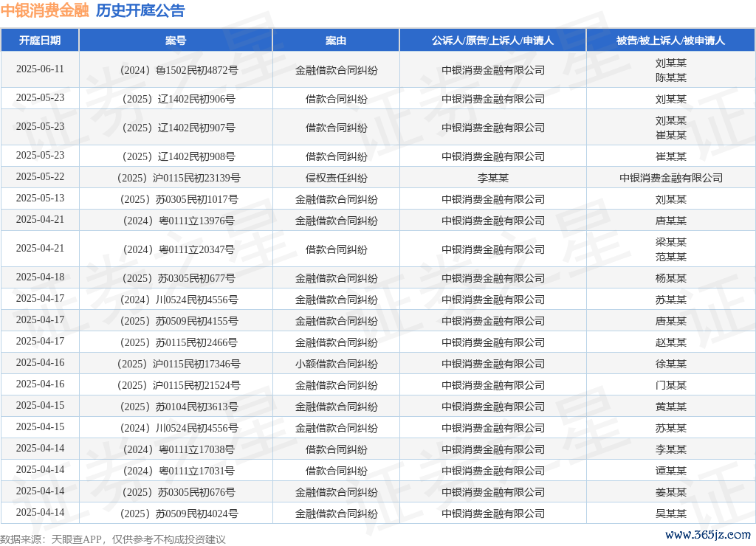Click defendants 刘某某 陈某某 cell
This screenshot has width=756, height=546.
coord(670,70)
